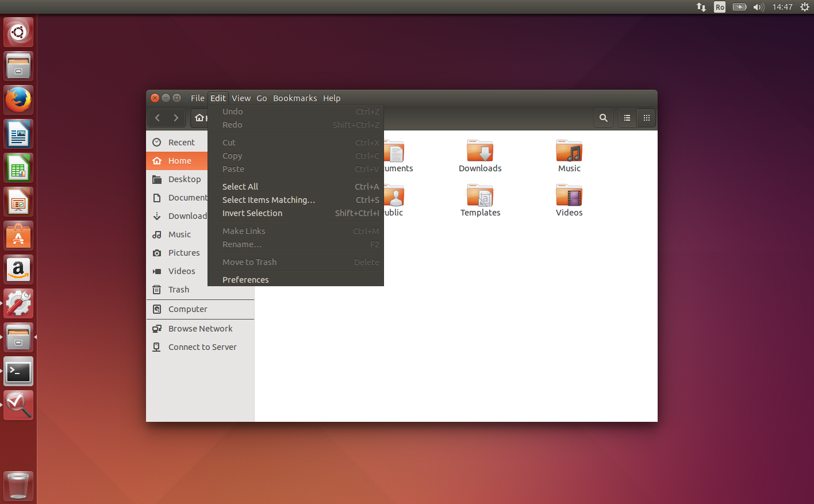Open the Ubuntu Dash
Viewport: 814px width, 504px height.
[18, 32]
